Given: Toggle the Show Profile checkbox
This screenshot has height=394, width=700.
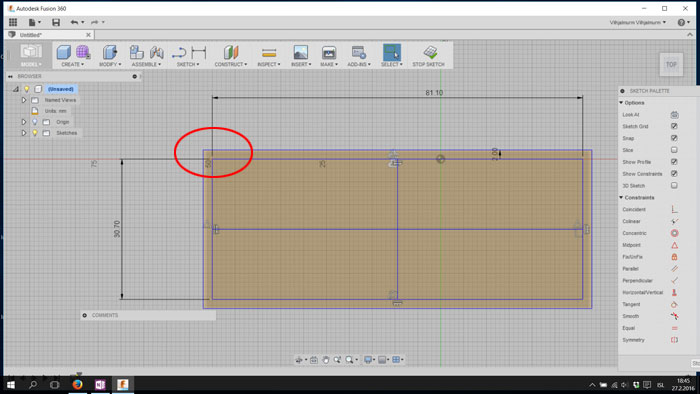Looking at the screenshot, I should pos(674,162).
